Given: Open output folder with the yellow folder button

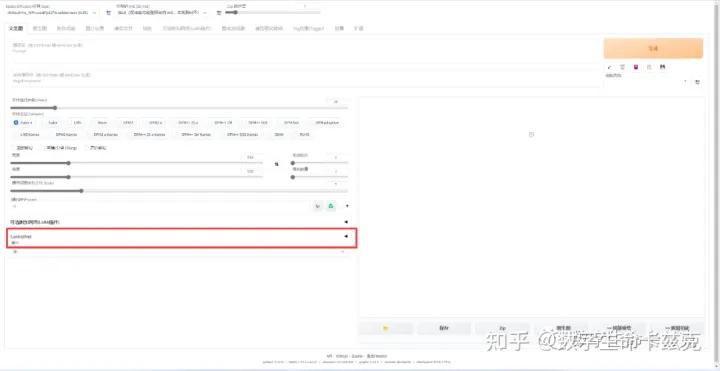Looking at the screenshot, I should coord(386,328).
